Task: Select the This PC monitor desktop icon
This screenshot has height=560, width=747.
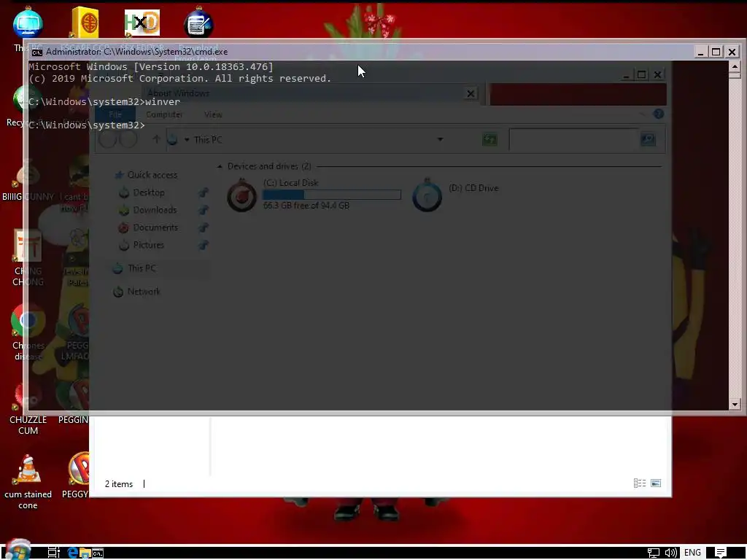Action: tap(28, 23)
